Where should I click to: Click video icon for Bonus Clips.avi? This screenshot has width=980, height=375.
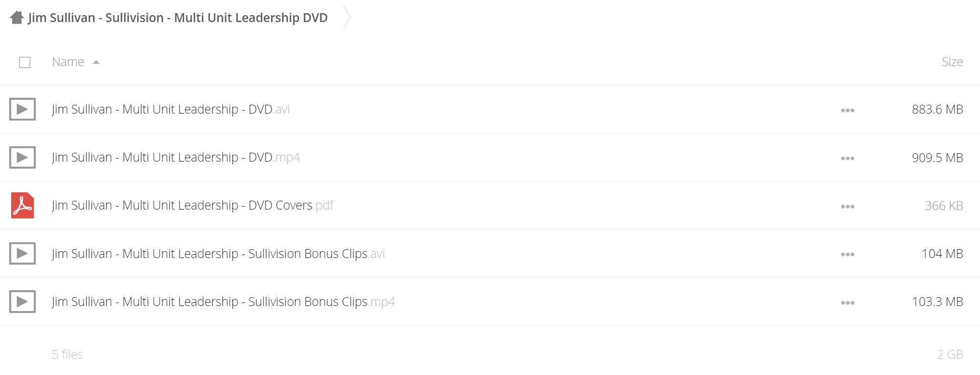pyautogui.click(x=22, y=254)
